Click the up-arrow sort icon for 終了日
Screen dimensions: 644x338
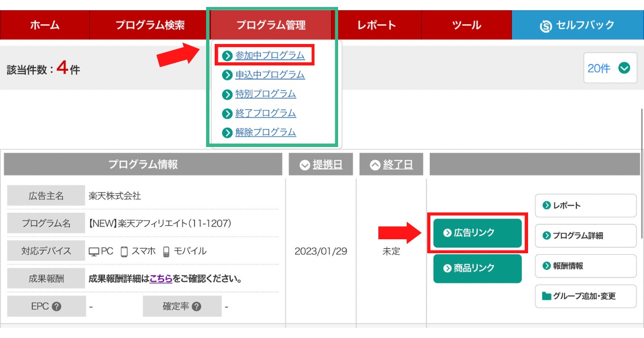pos(375,165)
